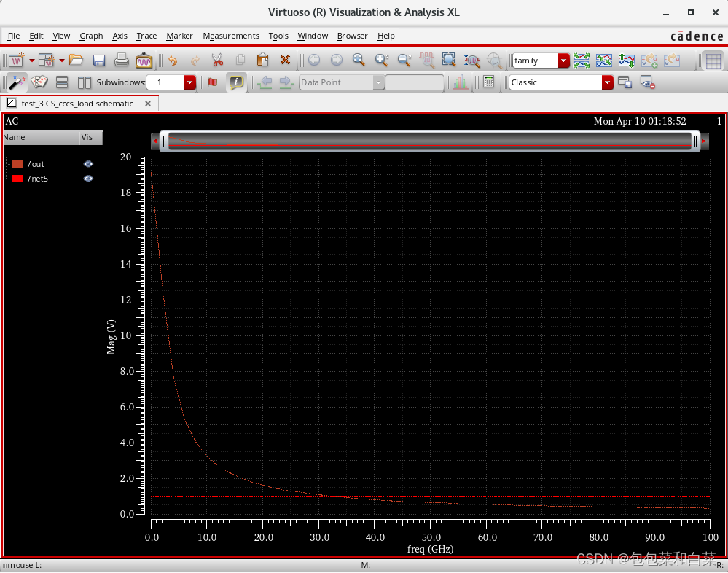Toggle visibility of the /out signal
The height and width of the screenshot is (573, 728).
point(88,163)
